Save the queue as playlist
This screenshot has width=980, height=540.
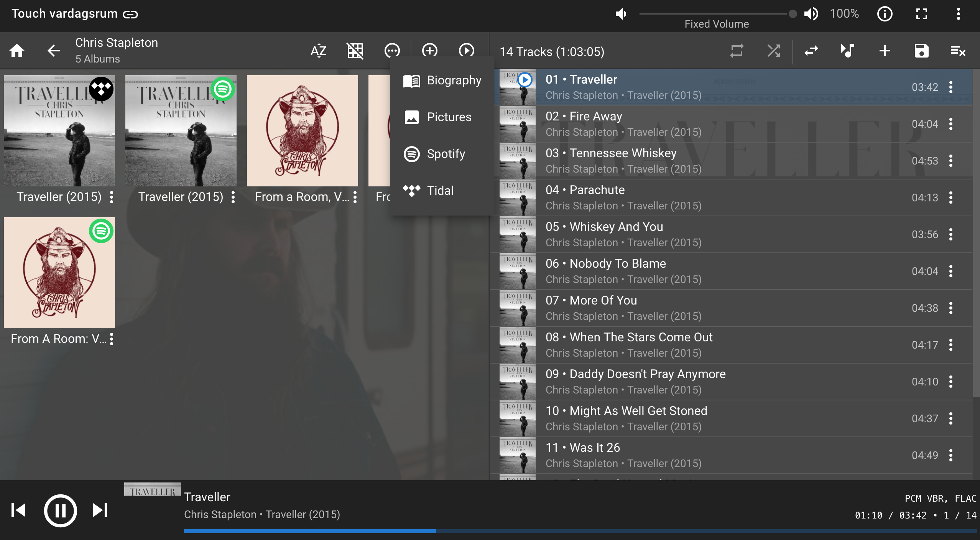tap(922, 51)
